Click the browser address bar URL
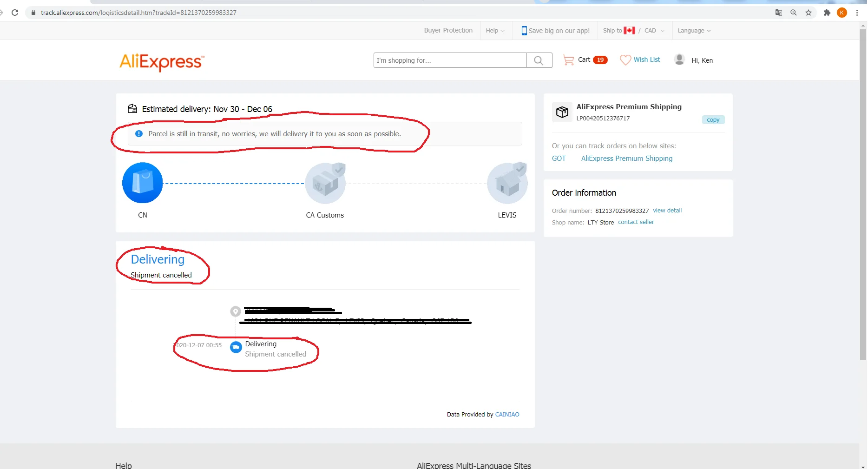 coord(138,13)
